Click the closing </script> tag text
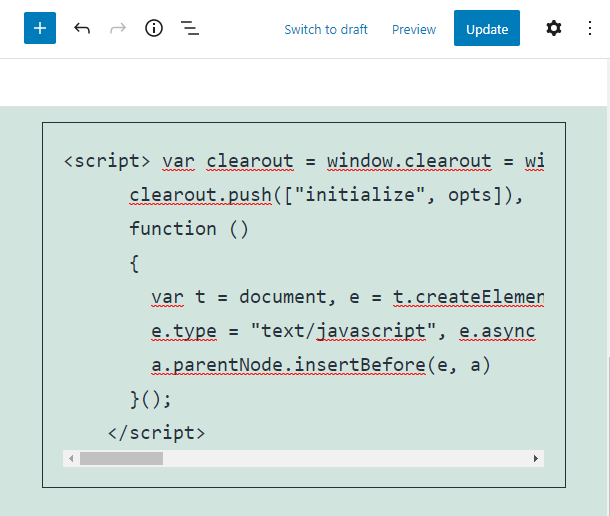Screen dimensions: 610x516 (156, 433)
